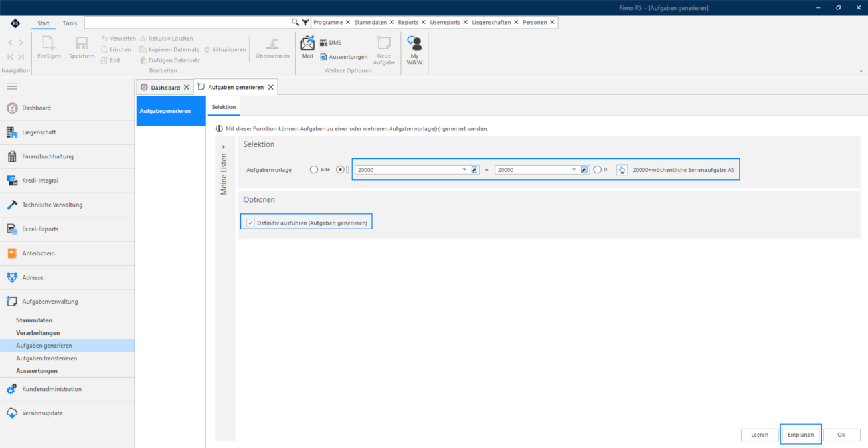Screen dimensions: 868x448
Task: Click the Mail envelope icon
Action: click(x=307, y=44)
